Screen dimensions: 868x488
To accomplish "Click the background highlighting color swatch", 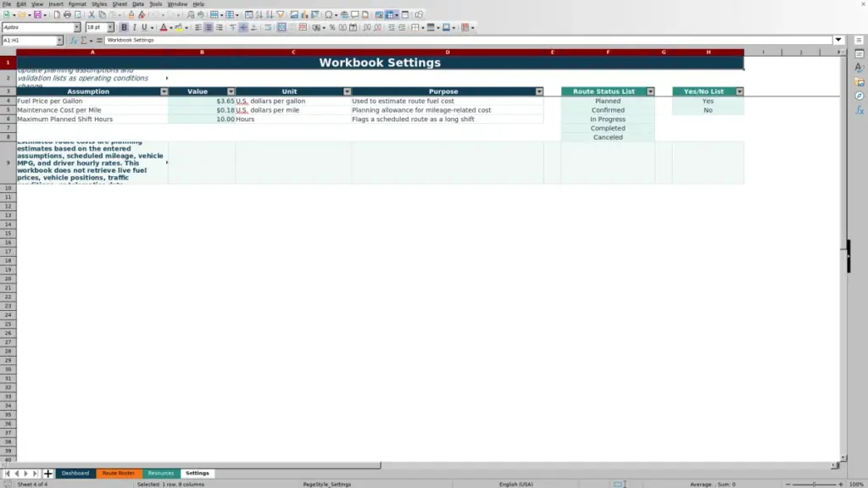I will 179,27.
